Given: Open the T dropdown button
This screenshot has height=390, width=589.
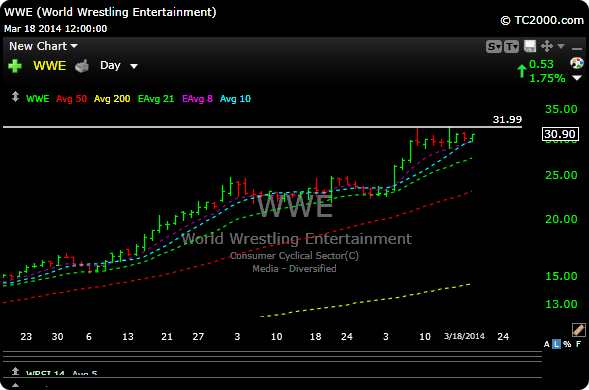Looking at the screenshot, I should click(x=511, y=47).
